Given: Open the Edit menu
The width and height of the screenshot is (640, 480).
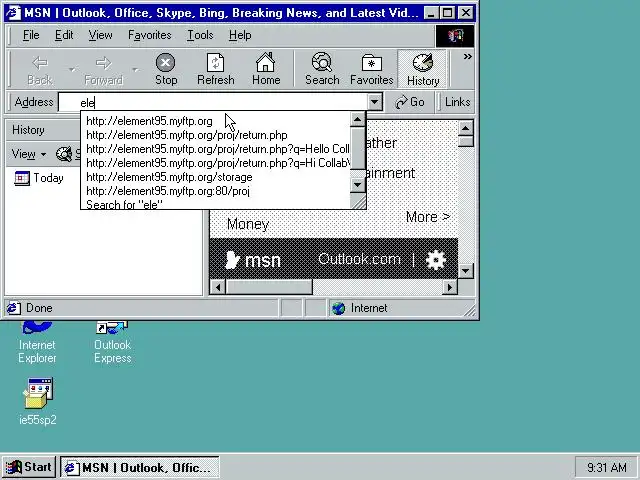Looking at the screenshot, I should point(64,36).
